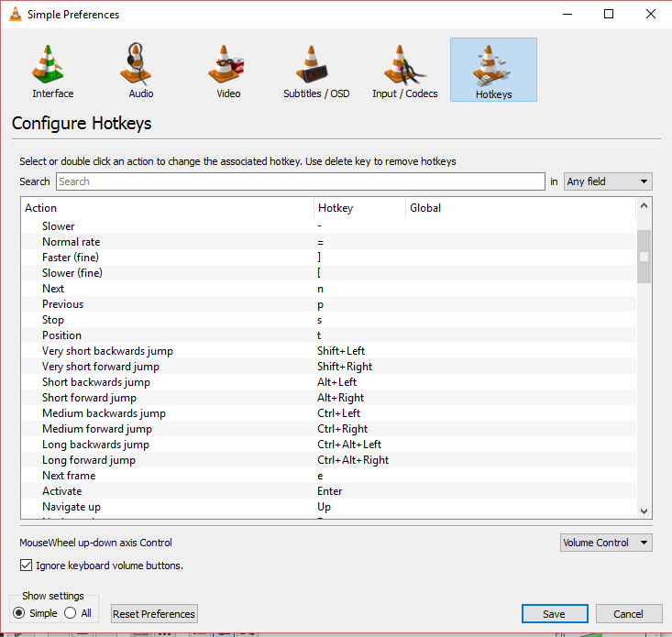Select Short forward jump row
Viewport: 672px width, 637px height.
pos(329,398)
